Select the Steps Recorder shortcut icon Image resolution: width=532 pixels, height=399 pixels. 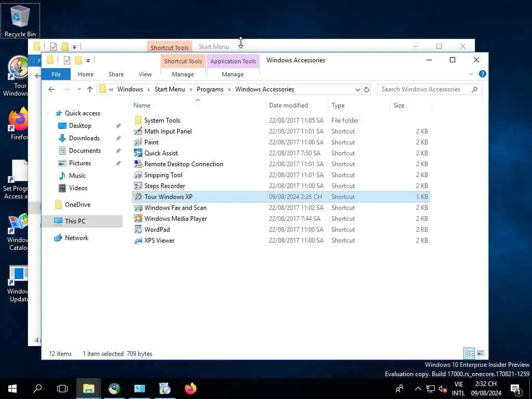[138, 186]
